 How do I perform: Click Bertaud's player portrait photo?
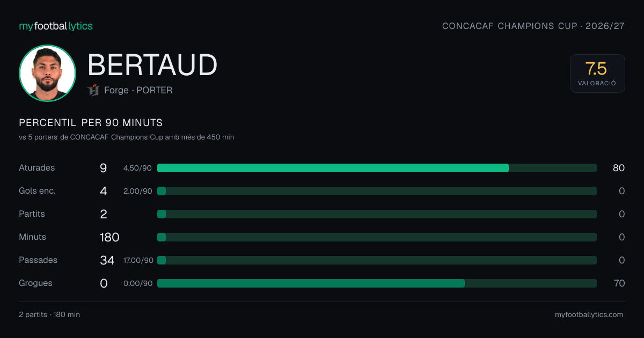click(47, 73)
